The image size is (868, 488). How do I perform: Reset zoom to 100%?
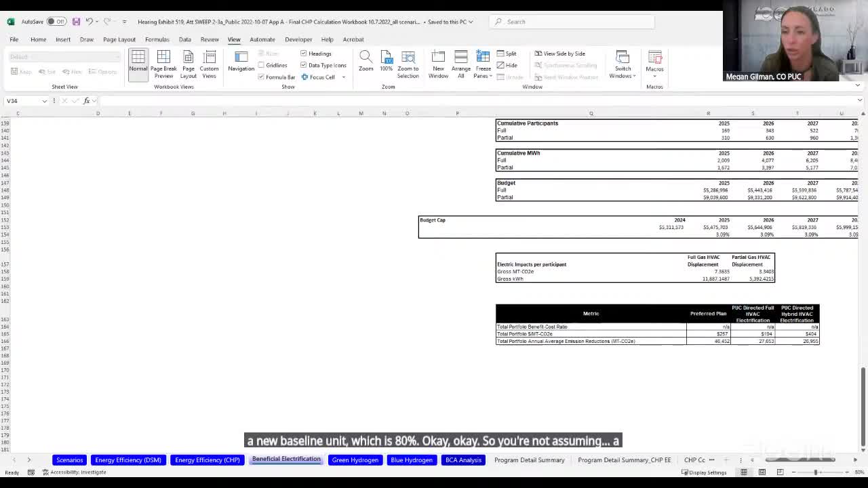click(386, 61)
